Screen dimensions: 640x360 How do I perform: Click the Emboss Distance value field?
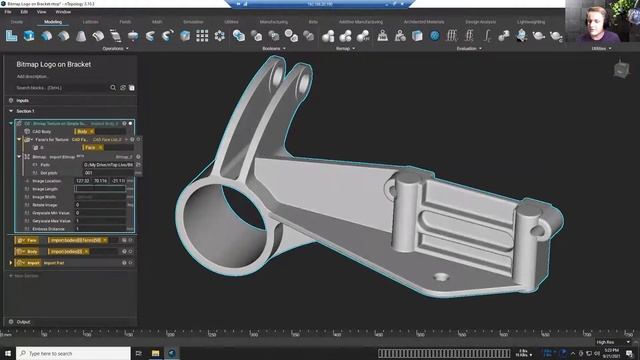(100, 229)
